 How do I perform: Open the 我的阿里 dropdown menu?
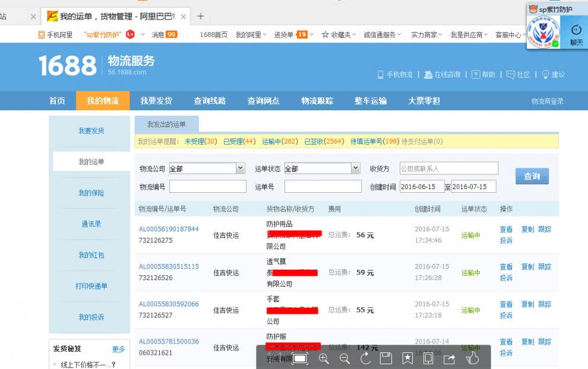click(x=251, y=35)
